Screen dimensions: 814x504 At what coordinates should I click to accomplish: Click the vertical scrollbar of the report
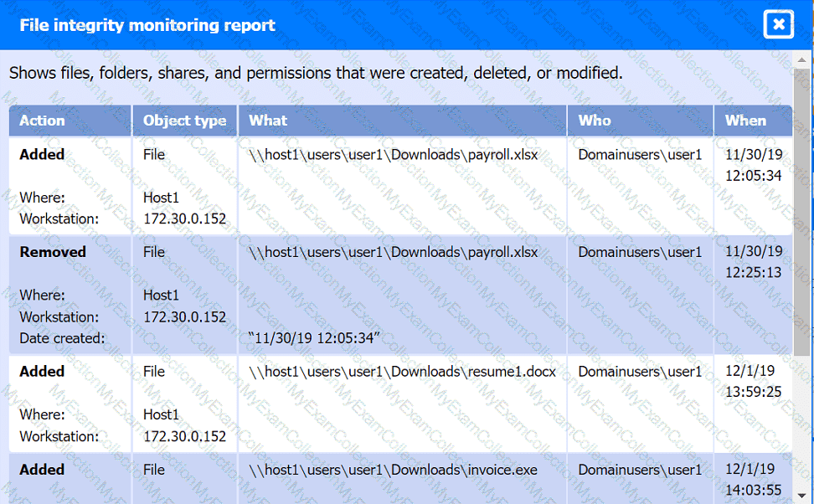[804, 251]
